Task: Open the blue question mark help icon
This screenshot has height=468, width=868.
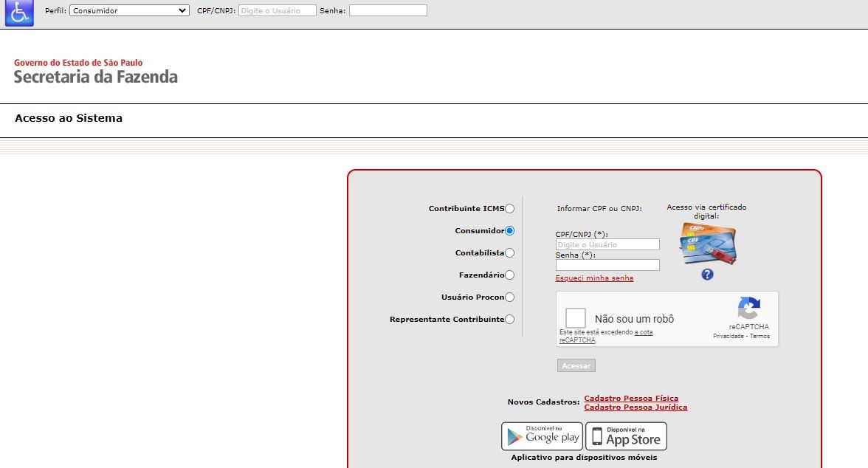Action: point(707,275)
